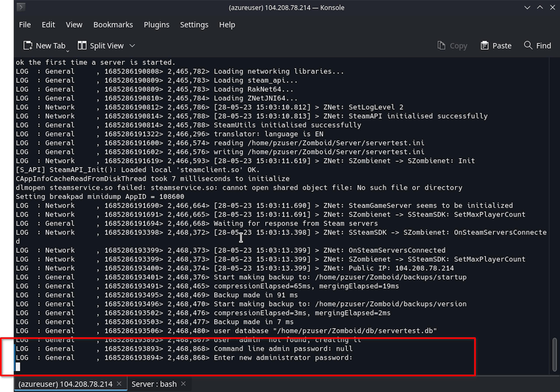Open the File menu
This screenshot has width=560, height=392.
tap(25, 25)
